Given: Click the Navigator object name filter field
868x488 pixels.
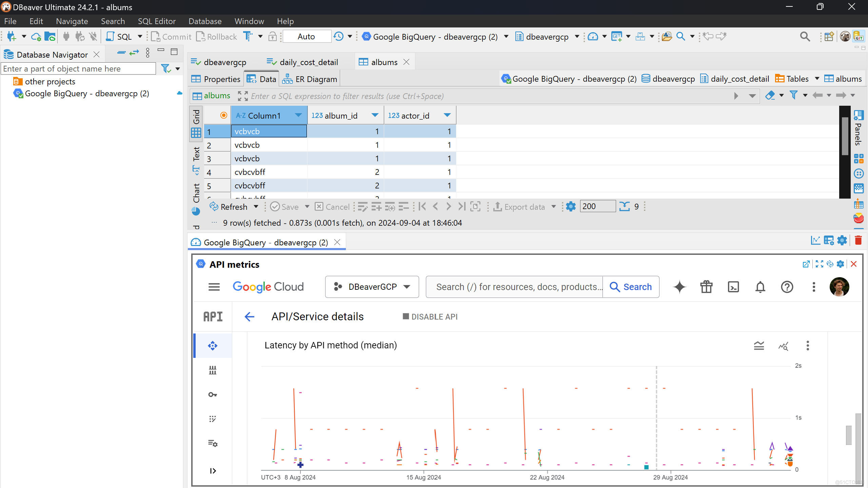Looking at the screenshot, I should coord(79,68).
